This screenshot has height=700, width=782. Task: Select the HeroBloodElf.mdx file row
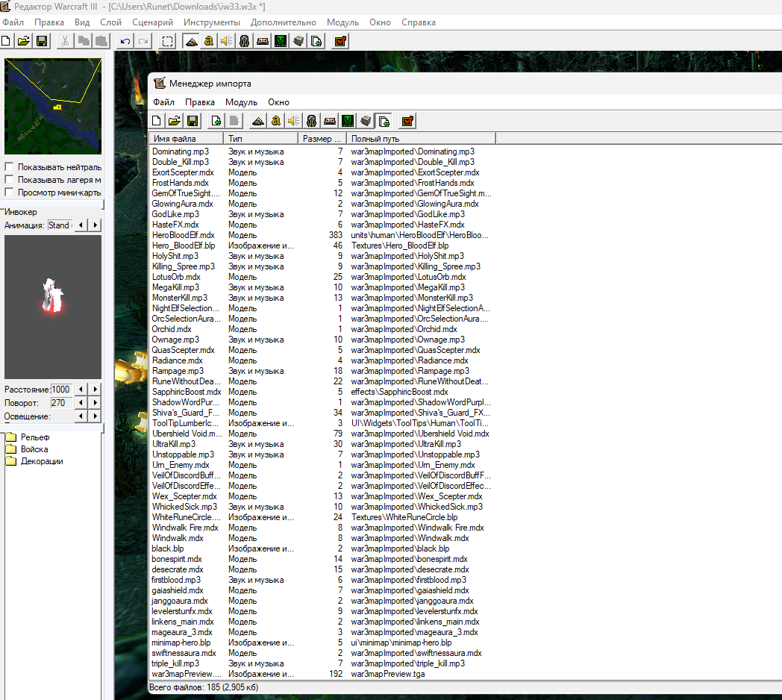[x=321, y=235]
